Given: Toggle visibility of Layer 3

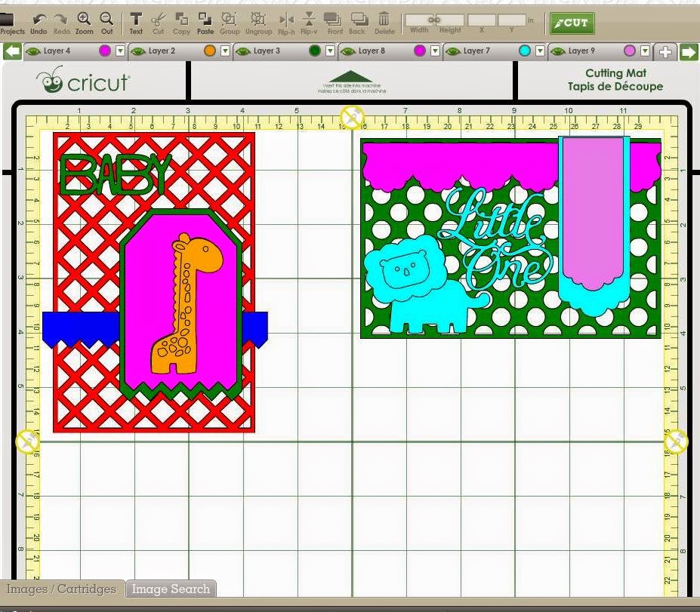Looking at the screenshot, I should point(243,51).
